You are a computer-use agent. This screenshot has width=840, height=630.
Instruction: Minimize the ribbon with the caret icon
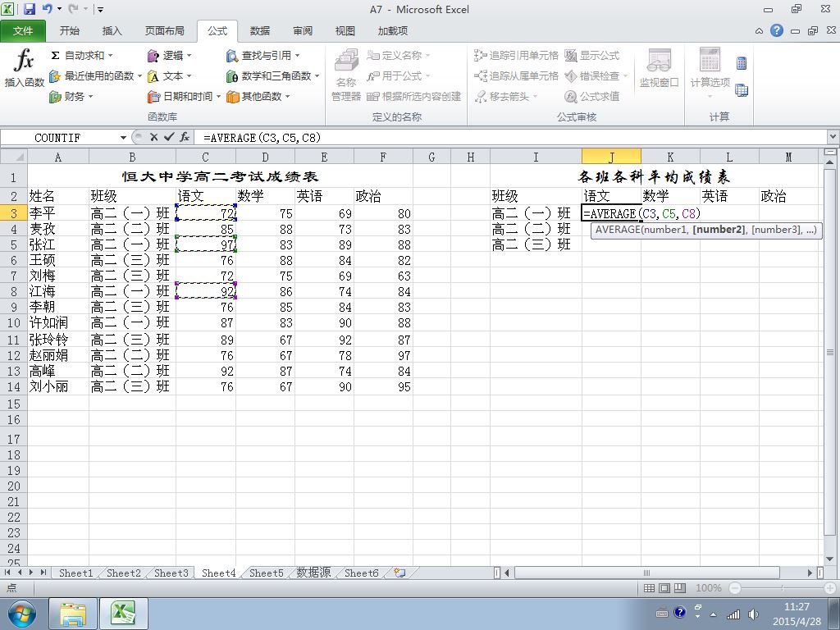(759, 31)
